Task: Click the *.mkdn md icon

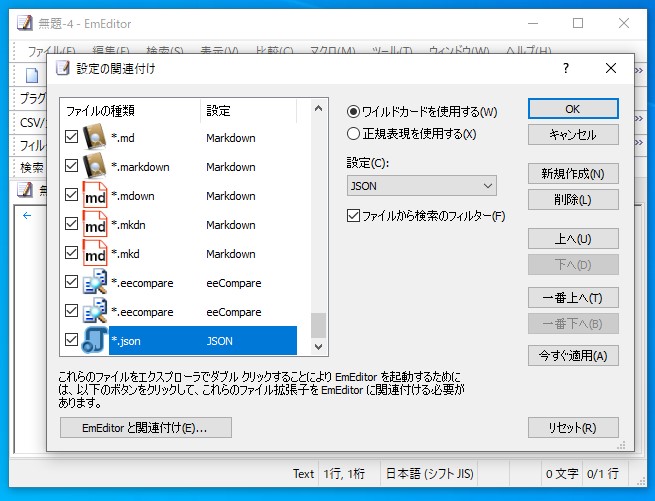Action: (94, 224)
